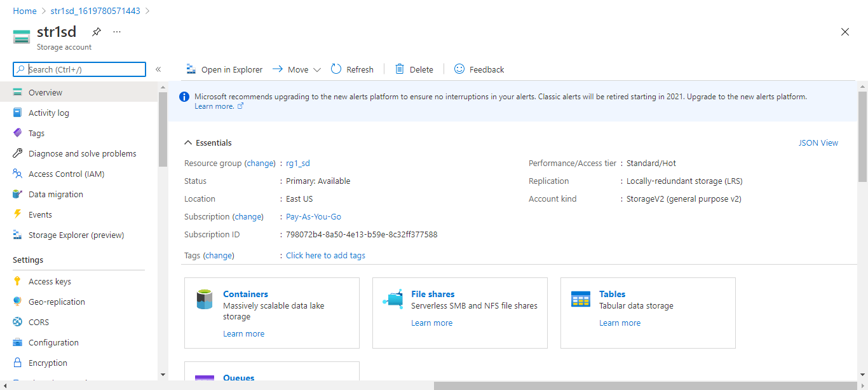The width and height of the screenshot is (868, 390).
Task: Open the more options ellipsis beside str1sd
Action: click(116, 32)
